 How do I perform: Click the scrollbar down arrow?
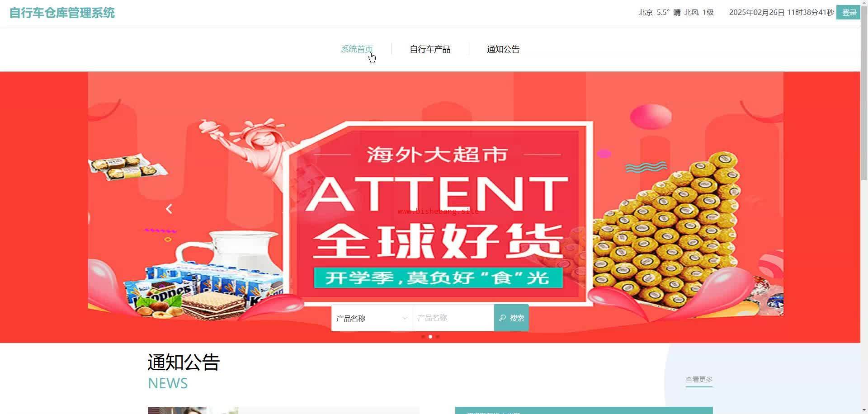tap(864, 410)
